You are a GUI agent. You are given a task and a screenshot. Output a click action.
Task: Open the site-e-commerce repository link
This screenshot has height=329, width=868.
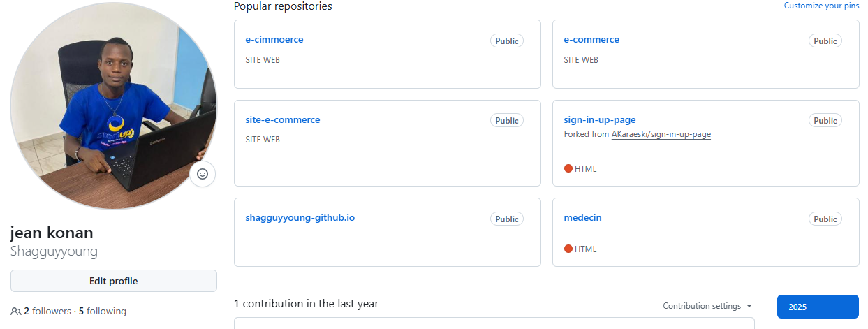283,120
